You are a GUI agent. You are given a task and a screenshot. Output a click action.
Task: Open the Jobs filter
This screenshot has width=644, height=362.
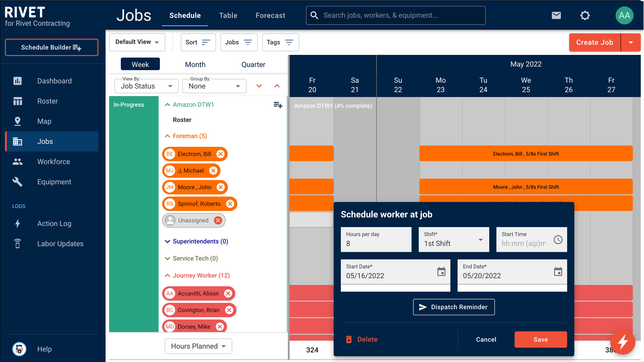(x=239, y=42)
